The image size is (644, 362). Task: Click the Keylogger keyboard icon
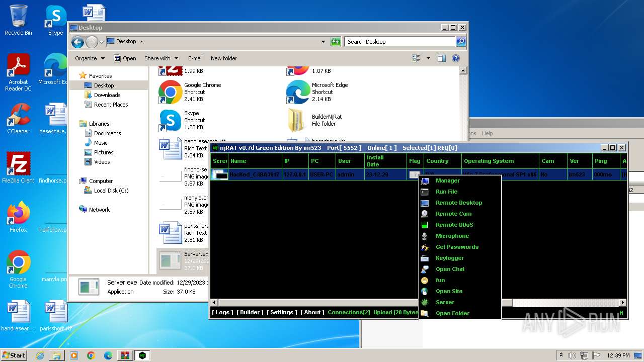(425, 258)
